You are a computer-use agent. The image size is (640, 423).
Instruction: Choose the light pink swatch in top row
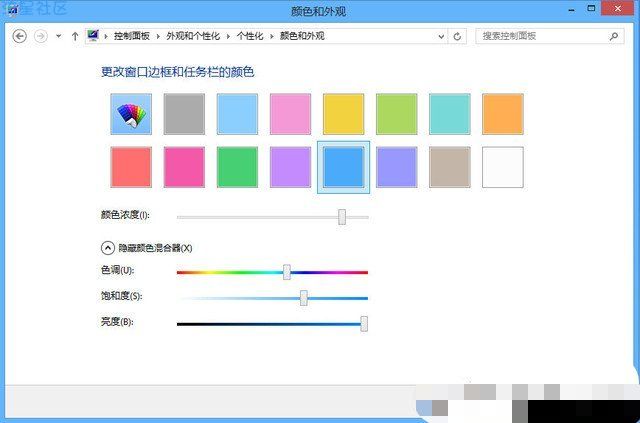click(290, 114)
